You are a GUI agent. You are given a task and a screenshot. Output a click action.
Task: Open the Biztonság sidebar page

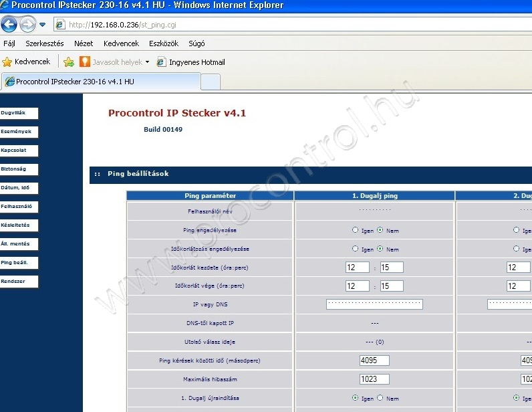tap(19, 169)
